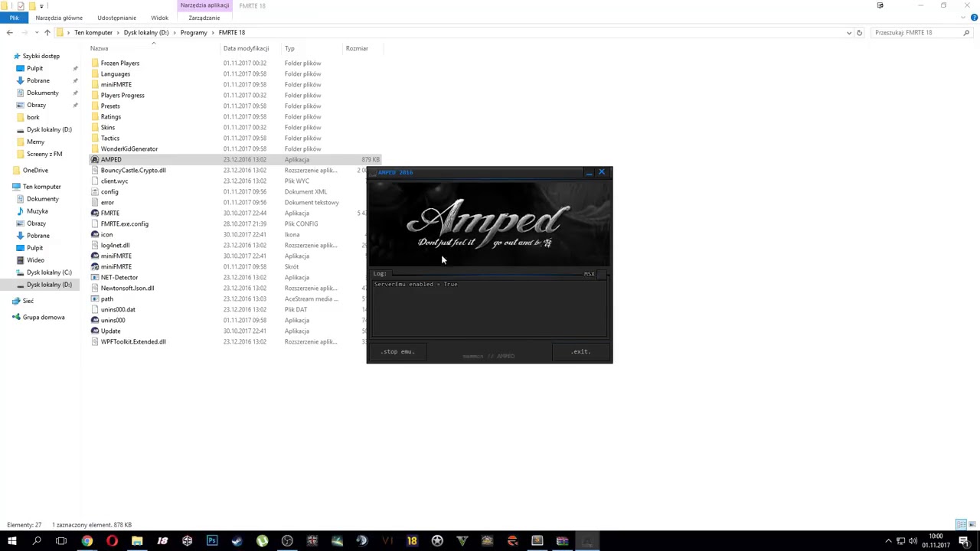Refresh the FMRTE 18 folder view
The height and width of the screenshot is (551, 980).
coord(859,33)
